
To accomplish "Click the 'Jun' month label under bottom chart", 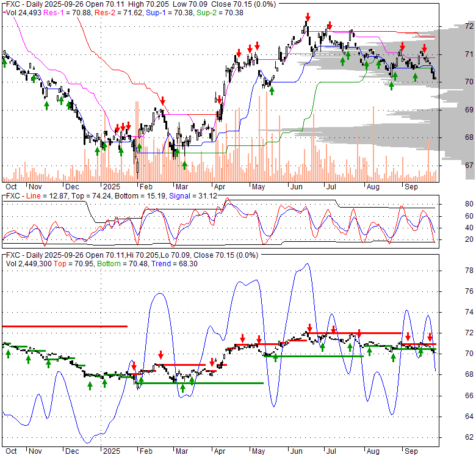I will 297,451.
